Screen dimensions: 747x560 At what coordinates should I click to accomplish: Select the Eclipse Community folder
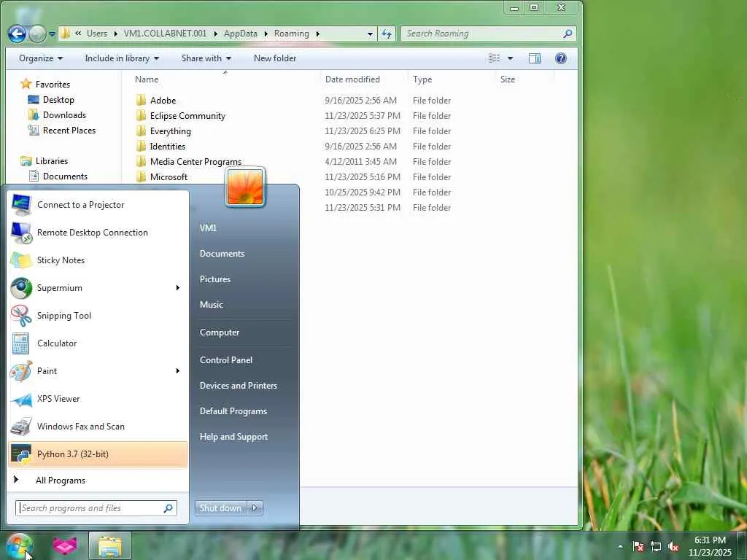pos(187,116)
